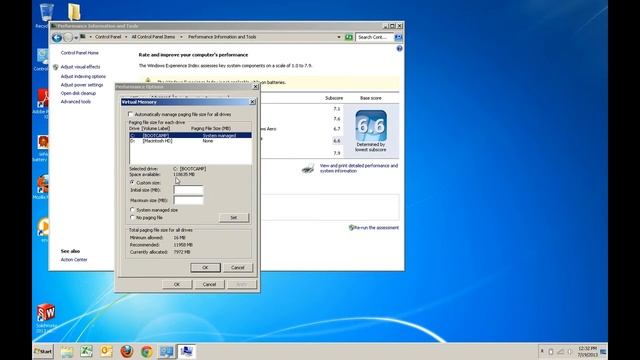This screenshot has width=640, height=360.
Task: Click the search icon next to Search box
Action: (x=398, y=37)
